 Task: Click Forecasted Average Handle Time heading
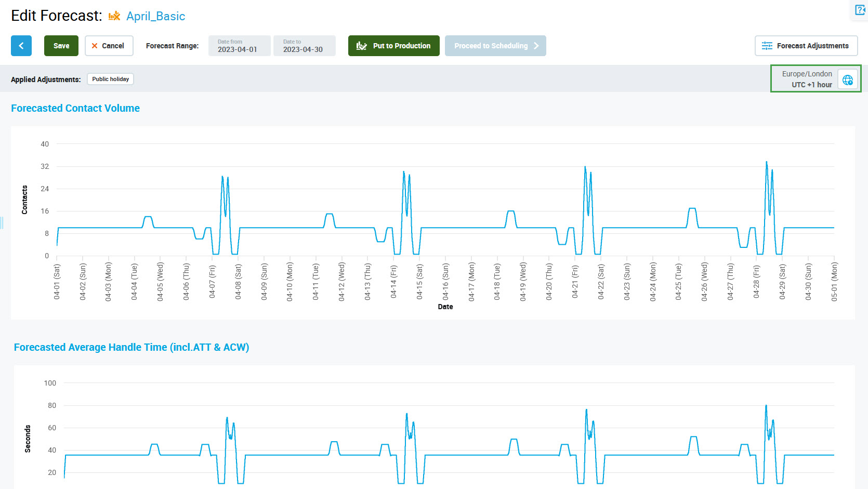[x=131, y=347]
